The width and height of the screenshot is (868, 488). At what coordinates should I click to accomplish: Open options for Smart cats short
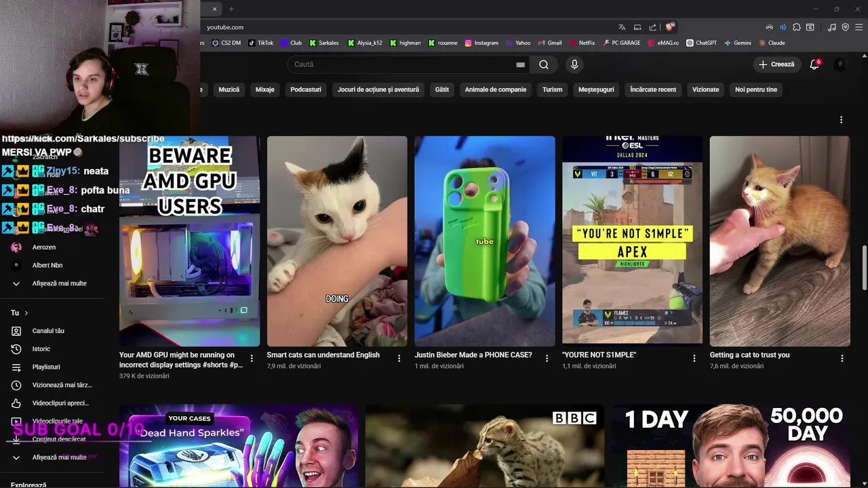pyautogui.click(x=399, y=359)
